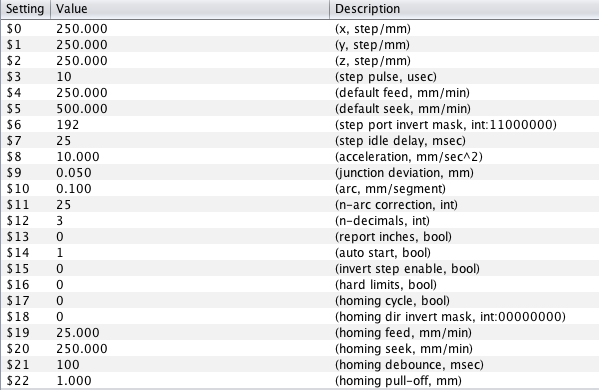
Task: Select the $0 x step/mm row
Action: coord(300,29)
